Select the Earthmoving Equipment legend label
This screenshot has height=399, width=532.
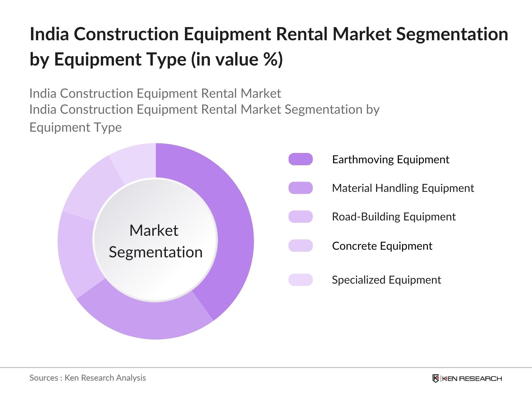pyautogui.click(x=390, y=160)
